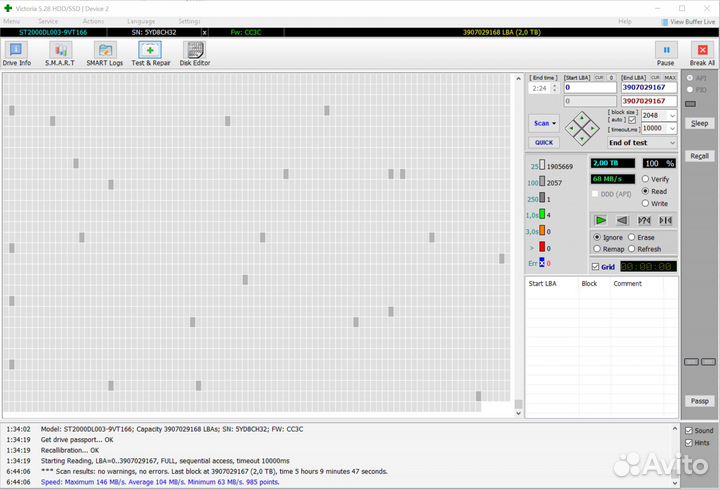Screen dimensions: 720x490
Task: Open the Language menu
Action: [141, 21]
